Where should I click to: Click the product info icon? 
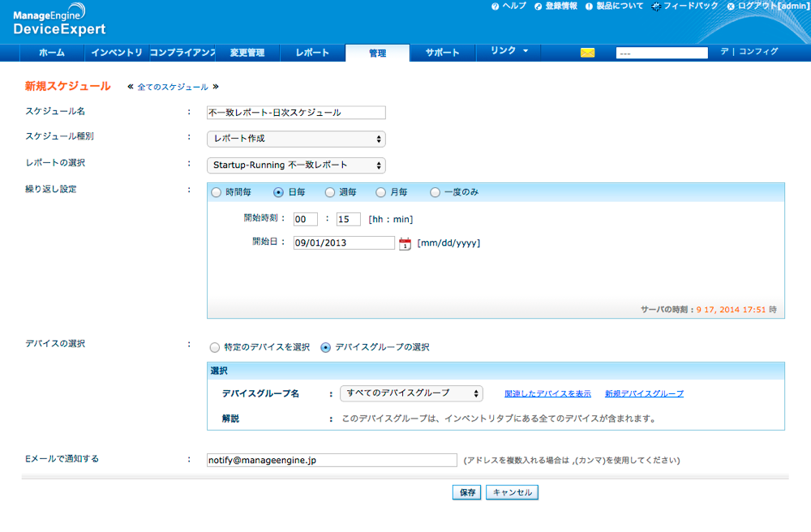pyautogui.click(x=590, y=6)
